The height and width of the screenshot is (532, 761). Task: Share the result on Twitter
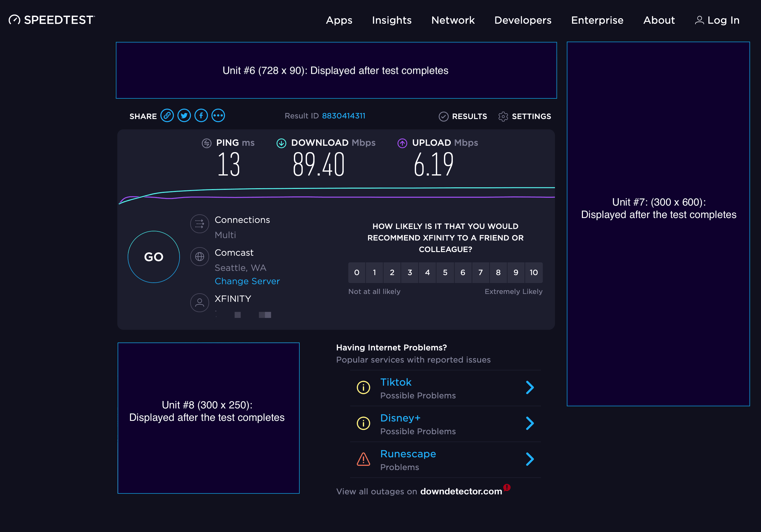(x=184, y=116)
